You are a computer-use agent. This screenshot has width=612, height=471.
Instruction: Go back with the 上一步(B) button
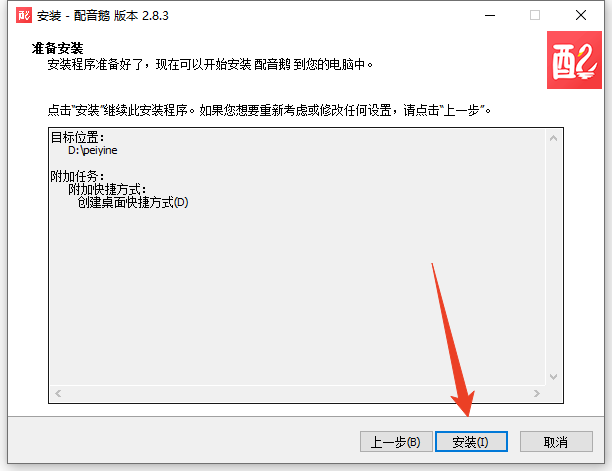(396, 442)
